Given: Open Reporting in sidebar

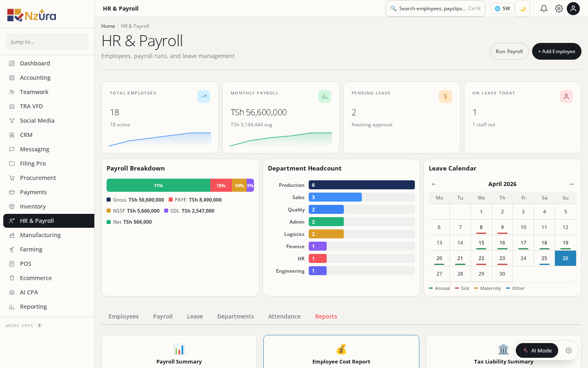Looking at the screenshot, I should point(49,307).
